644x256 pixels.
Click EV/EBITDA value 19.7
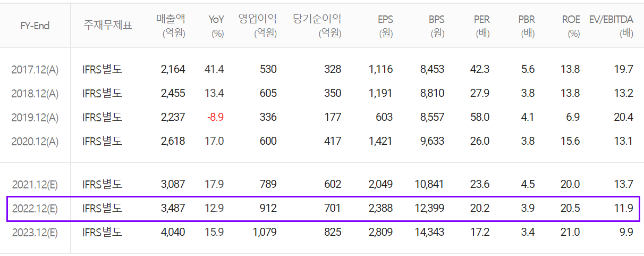point(623,69)
